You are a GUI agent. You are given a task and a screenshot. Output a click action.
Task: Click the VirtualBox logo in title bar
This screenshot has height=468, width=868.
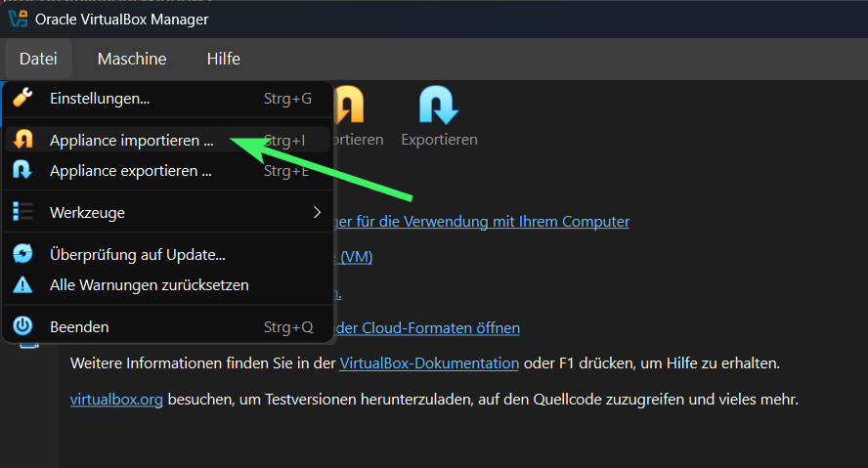[x=19, y=20]
